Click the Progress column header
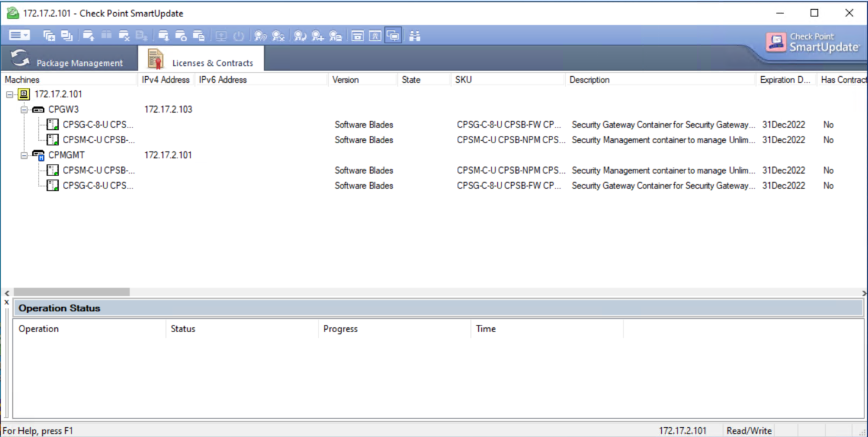The width and height of the screenshot is (868, 437). click(394, 329)
